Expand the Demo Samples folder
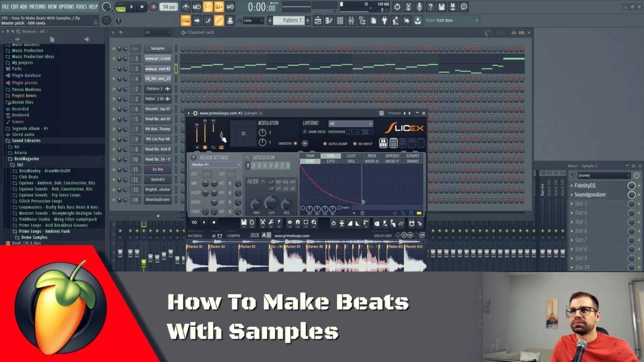The image size is (644, 362). tap(34, 237)
